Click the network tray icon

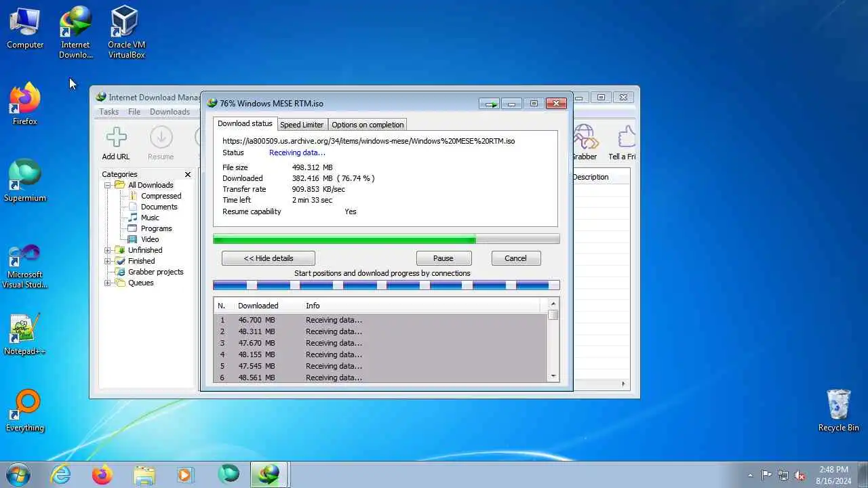coord(783,475)
